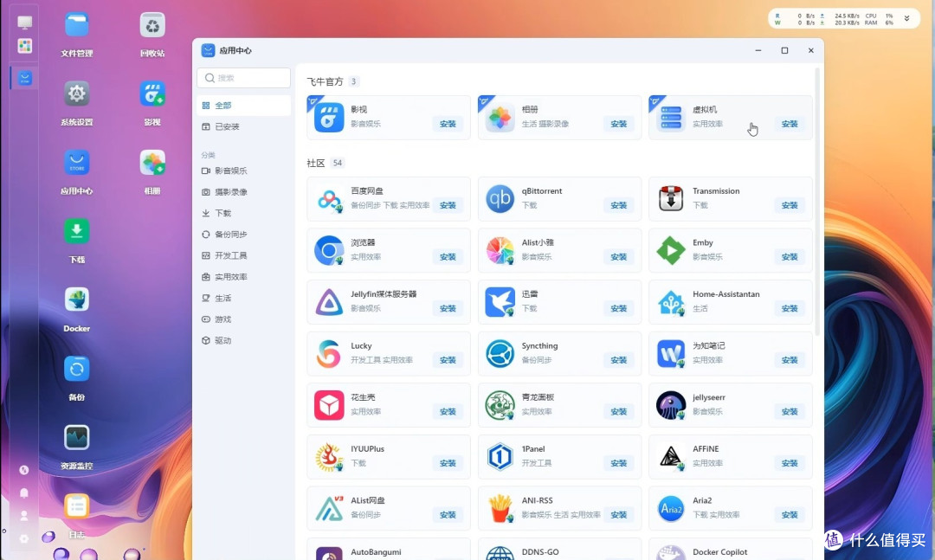
Task: Click the jellyseerr app icon
Action: 671,405
